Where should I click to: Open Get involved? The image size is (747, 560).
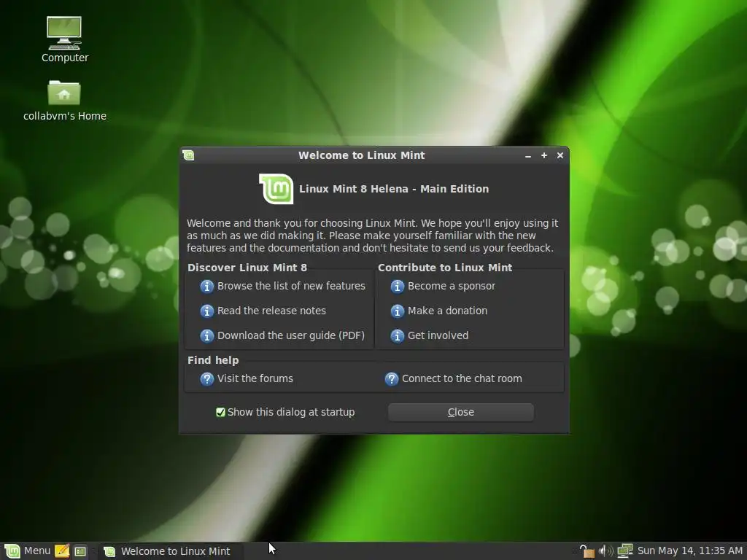438,335
